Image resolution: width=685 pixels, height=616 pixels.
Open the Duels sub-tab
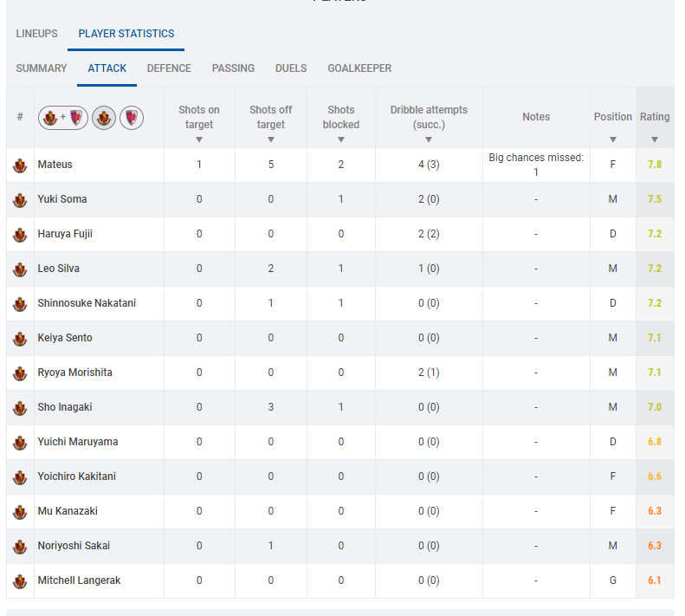[291, 68]
